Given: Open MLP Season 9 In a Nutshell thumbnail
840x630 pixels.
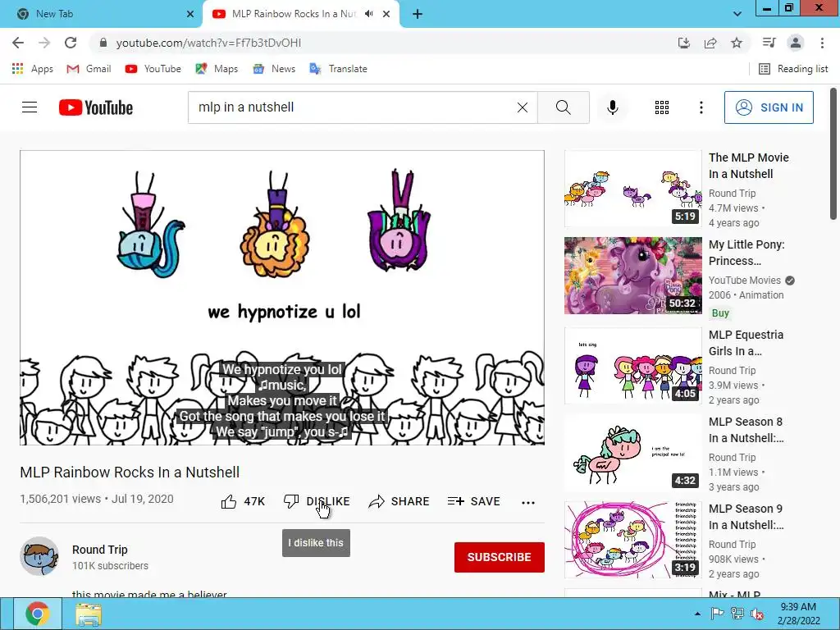Looking at the screenshot, I should 632,540.
